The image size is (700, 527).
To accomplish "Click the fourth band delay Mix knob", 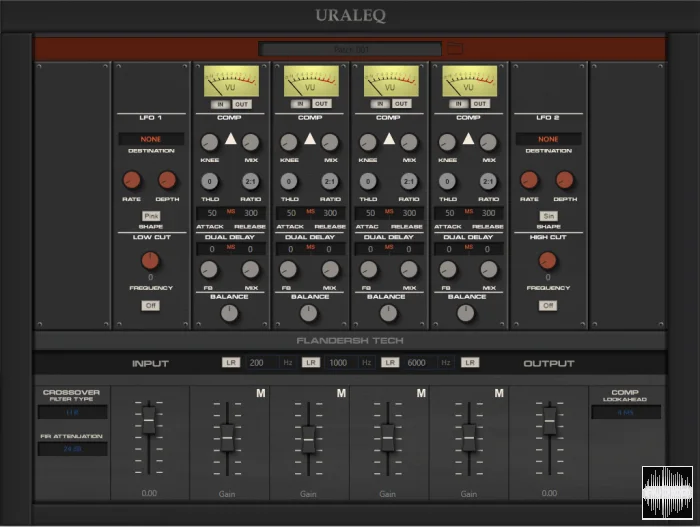I will (488, 269).
